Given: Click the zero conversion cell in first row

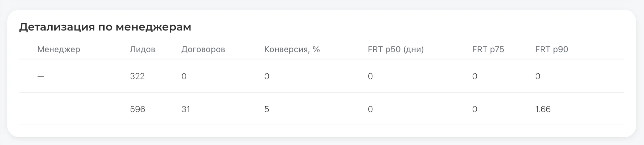Looking at the screenshot, I should [x=267, y=76].
